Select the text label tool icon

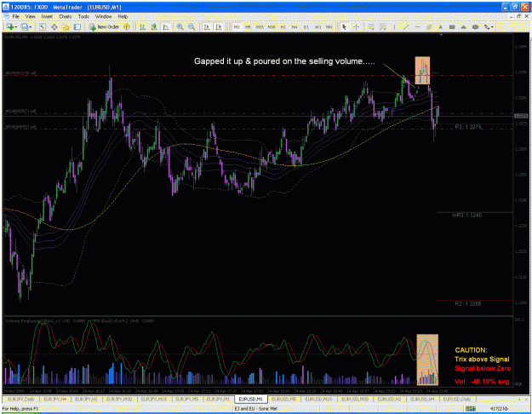click(452, 26)
